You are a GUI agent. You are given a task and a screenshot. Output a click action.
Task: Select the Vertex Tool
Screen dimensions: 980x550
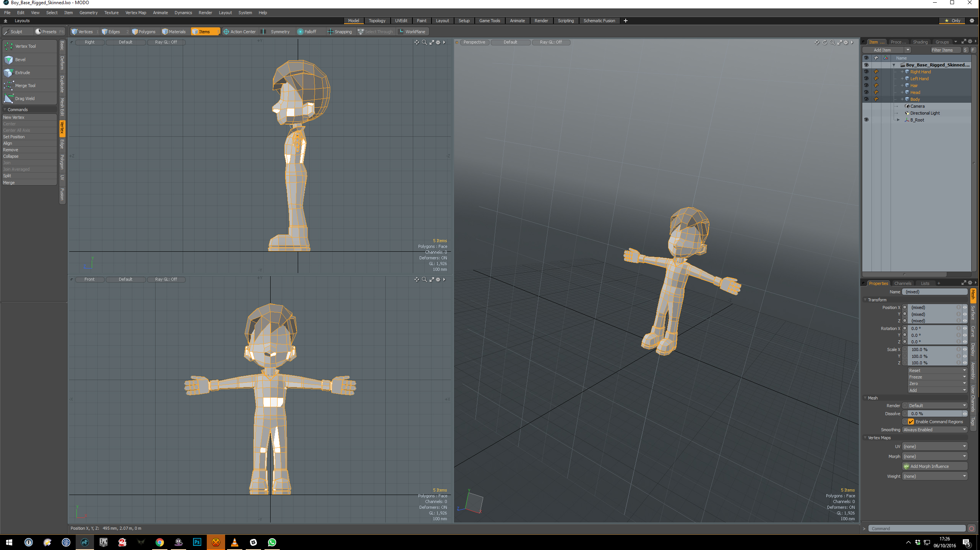click(29, 46)
